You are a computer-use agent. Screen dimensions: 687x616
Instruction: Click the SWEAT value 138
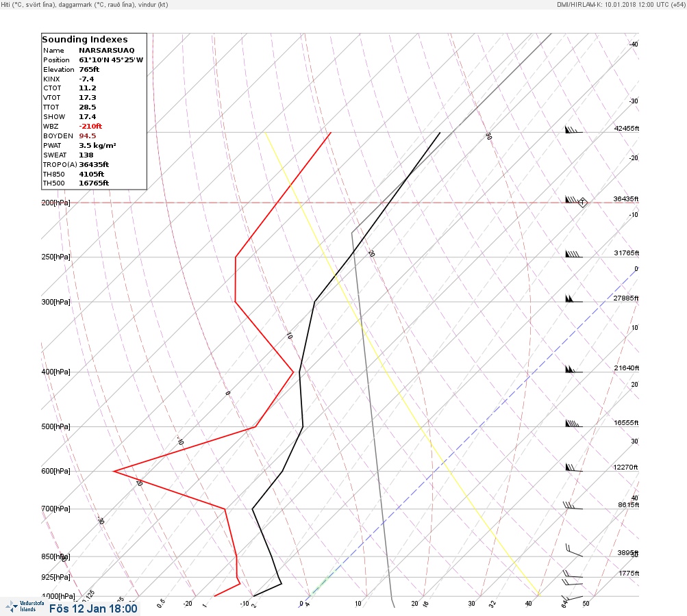click(86, 155)
